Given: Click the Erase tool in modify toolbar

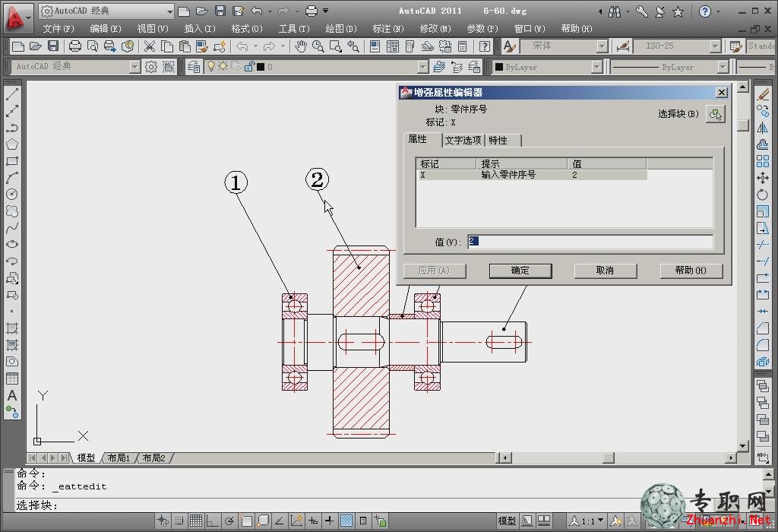Looking at the screenshot, I should [763, 93].
